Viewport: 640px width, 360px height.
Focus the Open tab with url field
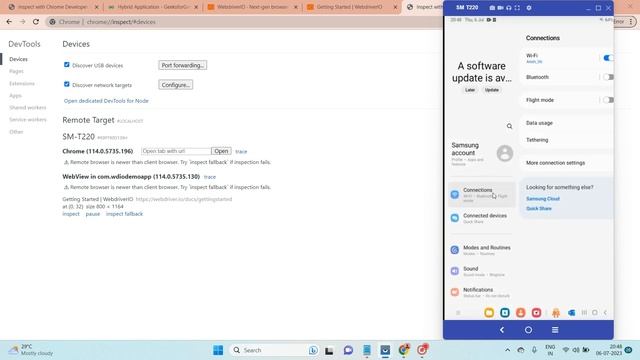pyautogui.click(x=176, y=151)
